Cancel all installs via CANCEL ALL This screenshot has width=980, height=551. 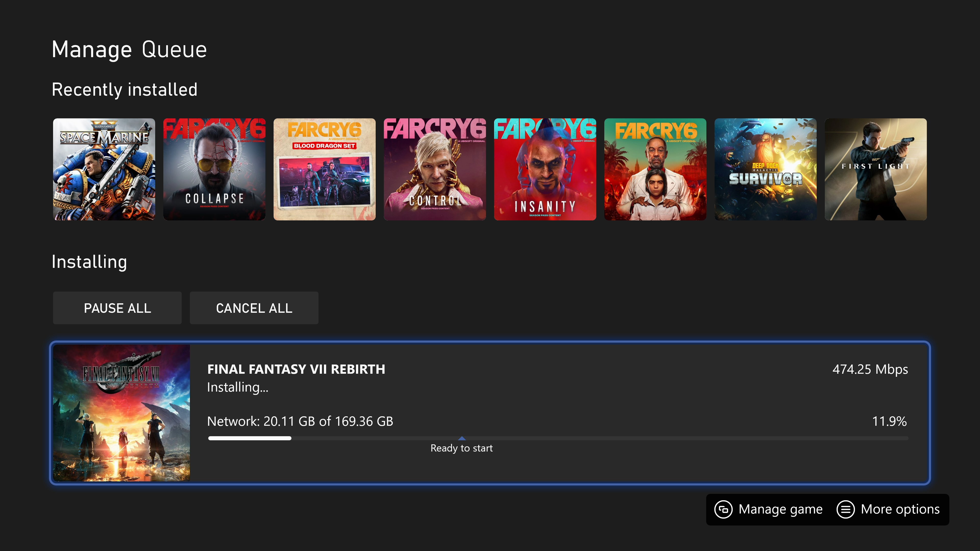click(254, 308)
